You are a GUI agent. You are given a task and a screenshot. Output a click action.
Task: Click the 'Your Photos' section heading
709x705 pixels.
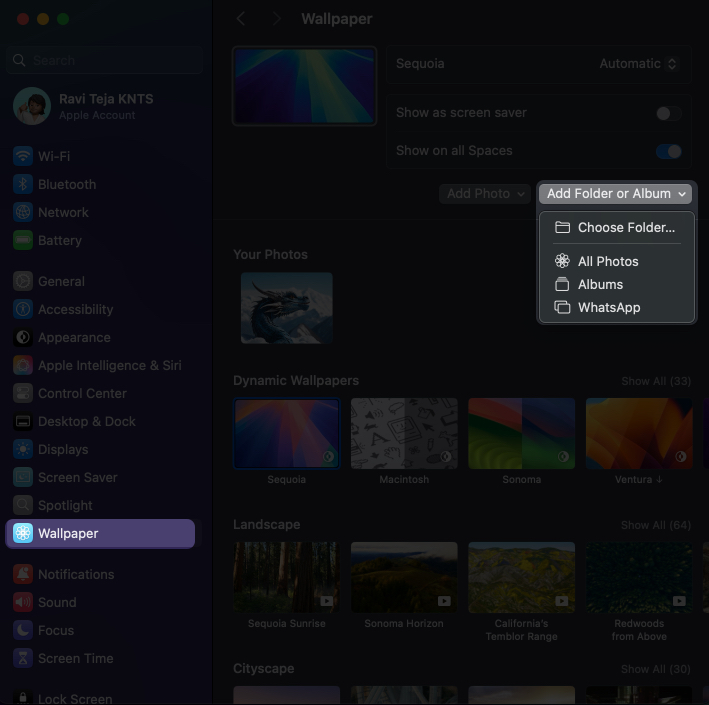pos(270,255)
